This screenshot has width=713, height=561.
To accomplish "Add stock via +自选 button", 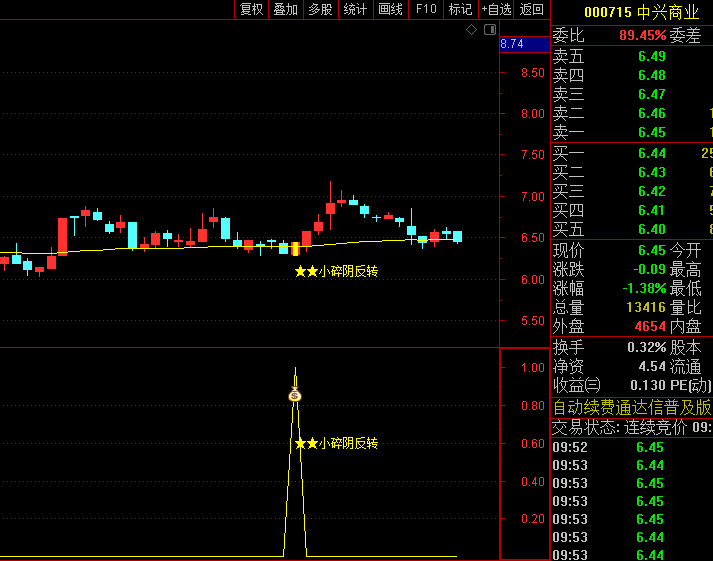I will coord(496,9).
